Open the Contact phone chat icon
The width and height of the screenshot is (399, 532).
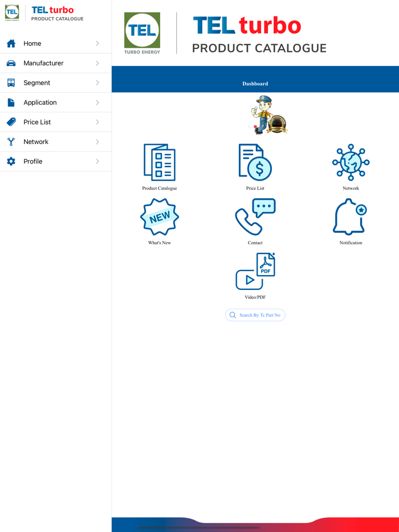tap(255, 217)
